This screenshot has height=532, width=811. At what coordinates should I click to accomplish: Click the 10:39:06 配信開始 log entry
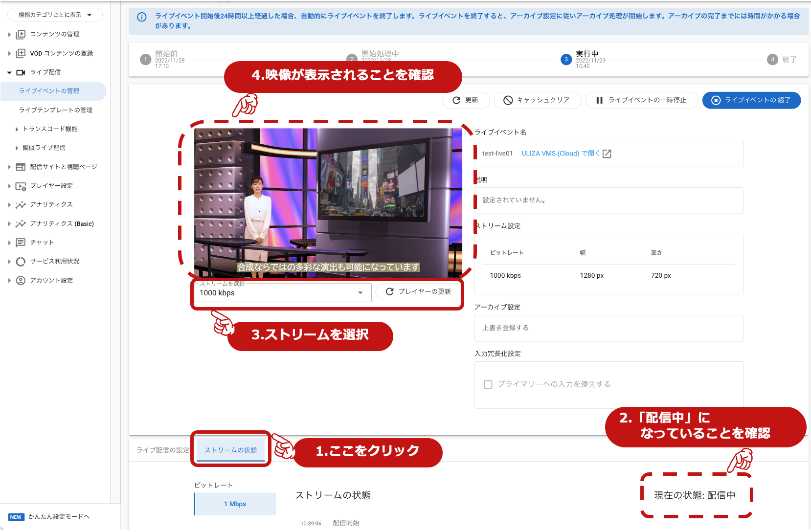tap(330, 523)
